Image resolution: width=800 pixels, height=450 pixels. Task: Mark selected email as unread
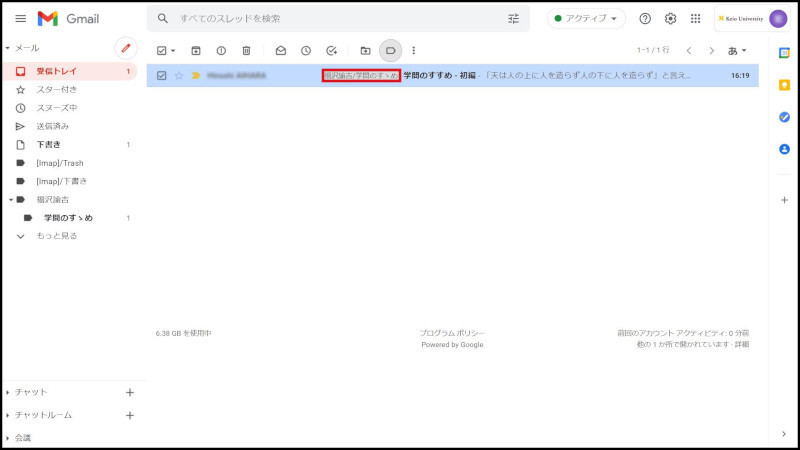tap(281, 50)
